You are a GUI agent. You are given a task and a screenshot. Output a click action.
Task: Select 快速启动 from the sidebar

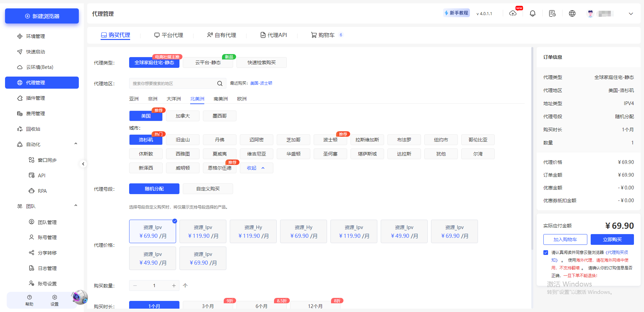click(36, 52)
